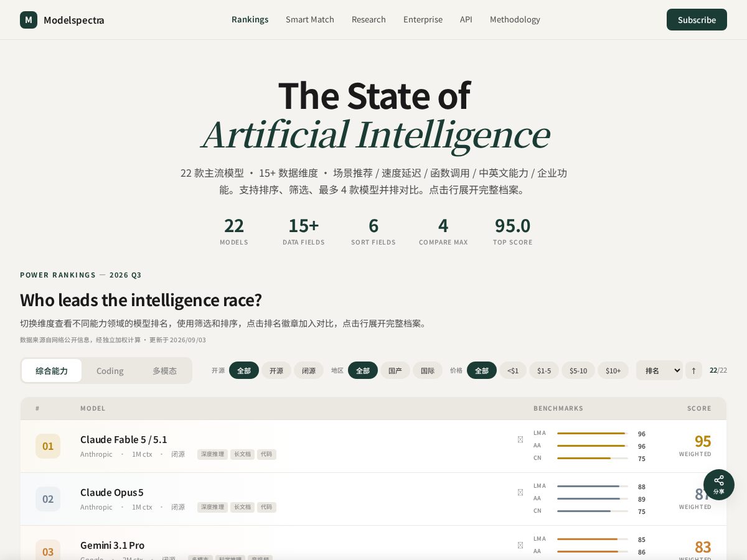Click the BENCHMARKS column header
This screenshot has width=747, height=560.
coord(558,408)
